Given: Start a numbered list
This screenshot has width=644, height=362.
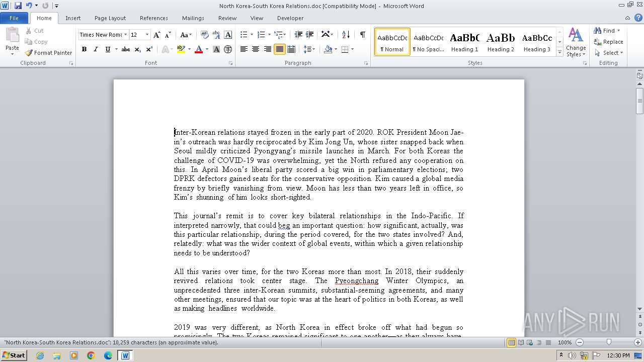Looking at the screenshot, I should pyautogui.click(x=261, y=35).
